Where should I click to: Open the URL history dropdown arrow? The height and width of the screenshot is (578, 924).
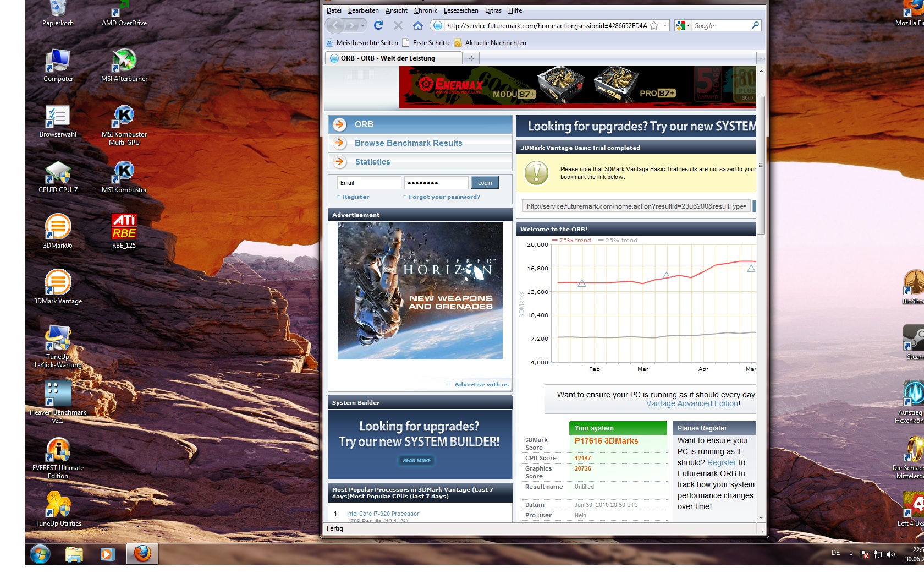665,25
